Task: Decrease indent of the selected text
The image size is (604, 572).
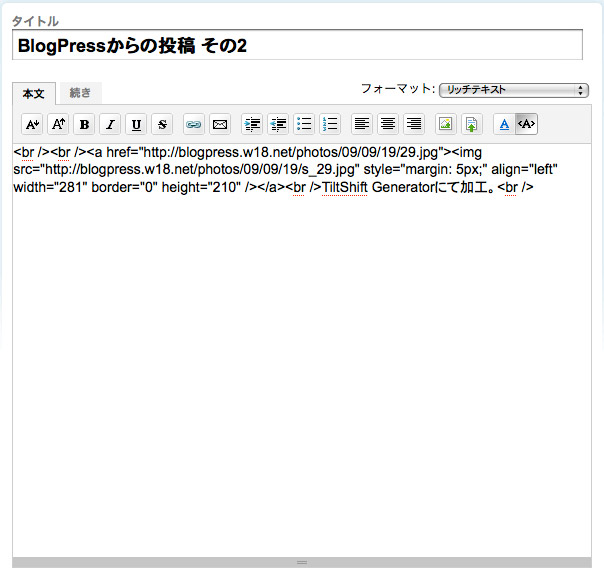Action: coord(278,124)
